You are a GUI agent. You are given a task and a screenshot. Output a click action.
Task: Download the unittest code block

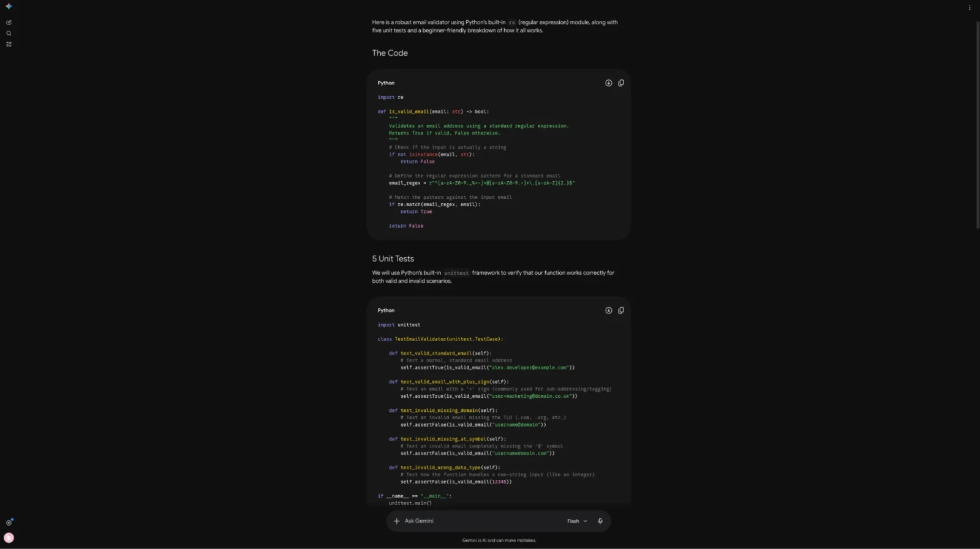tap(608, 310)
